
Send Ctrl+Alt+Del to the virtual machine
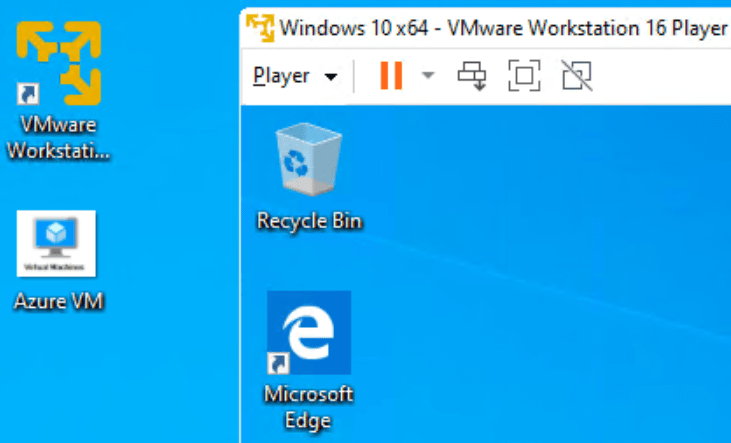pos(472,76)
